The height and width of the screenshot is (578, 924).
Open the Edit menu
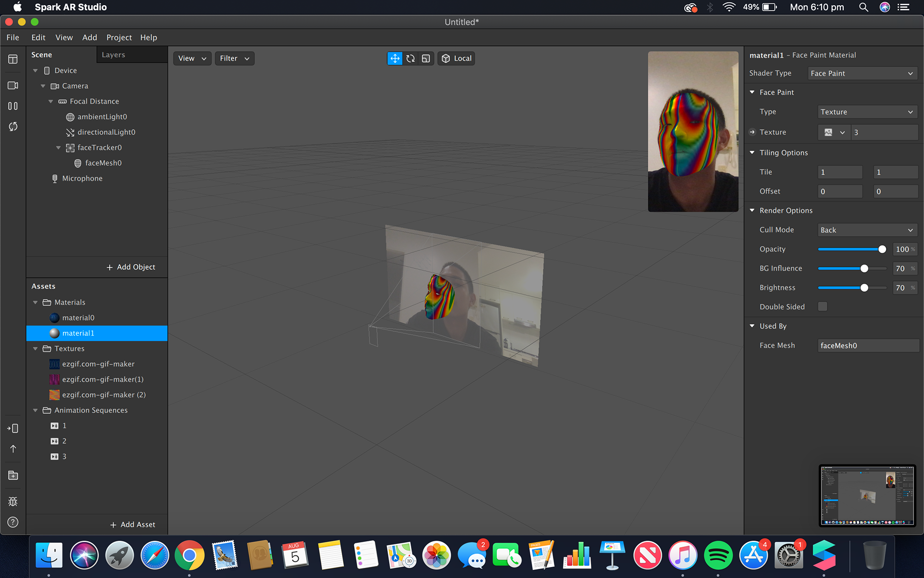(x=38, y=38)
